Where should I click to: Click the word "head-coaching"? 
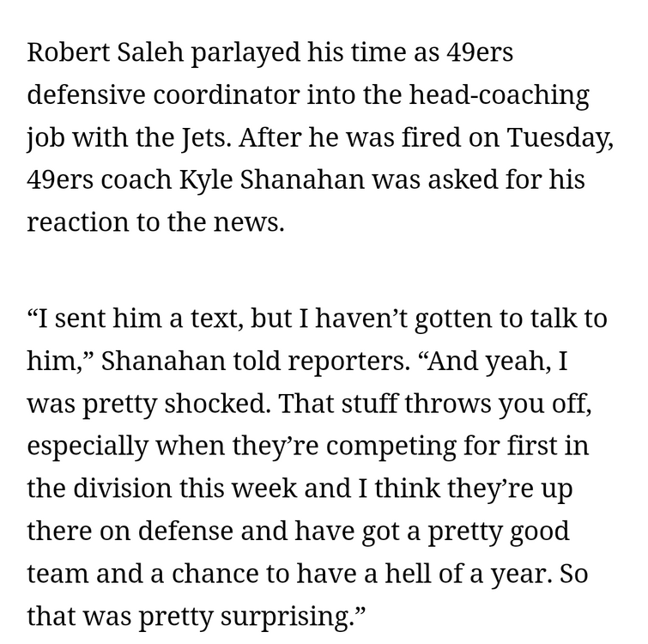pyautogui.click(x=500, y=96)
